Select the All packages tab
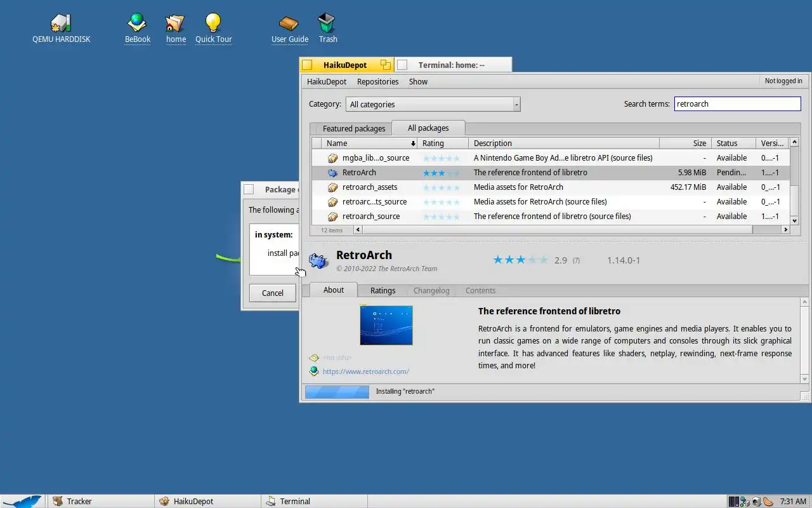 coord(428,128)
